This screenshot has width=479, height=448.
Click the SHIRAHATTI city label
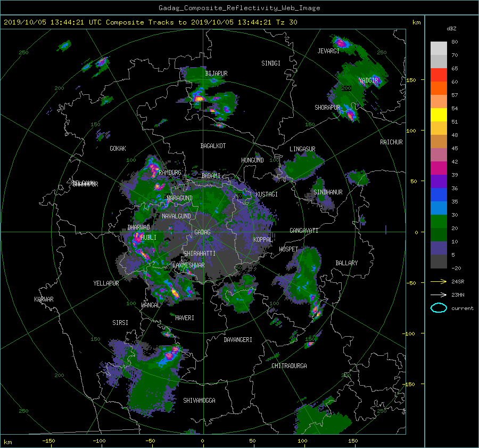(x=200, y=254)
